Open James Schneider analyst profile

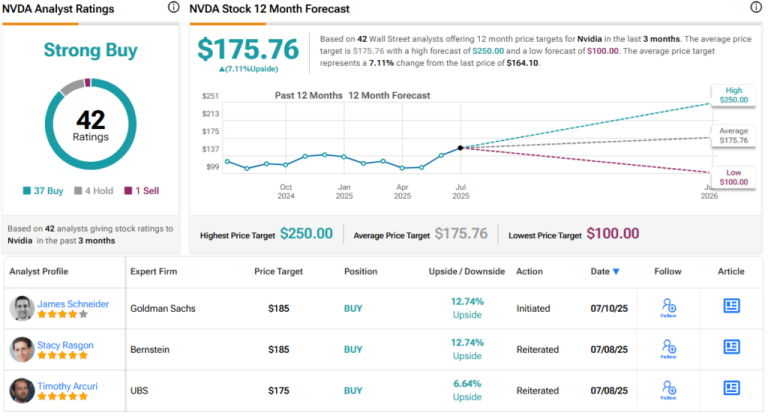(x=73, y=304)
